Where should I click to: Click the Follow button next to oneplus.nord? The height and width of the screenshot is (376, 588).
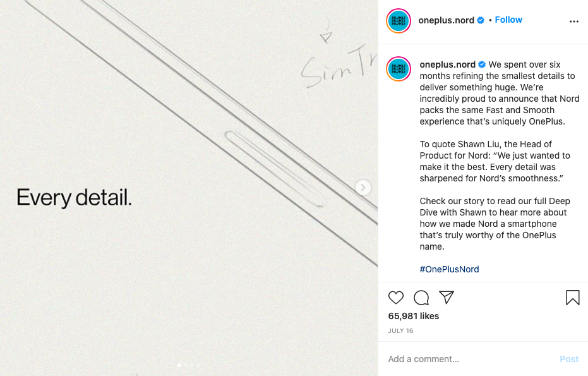coord(508,20)
